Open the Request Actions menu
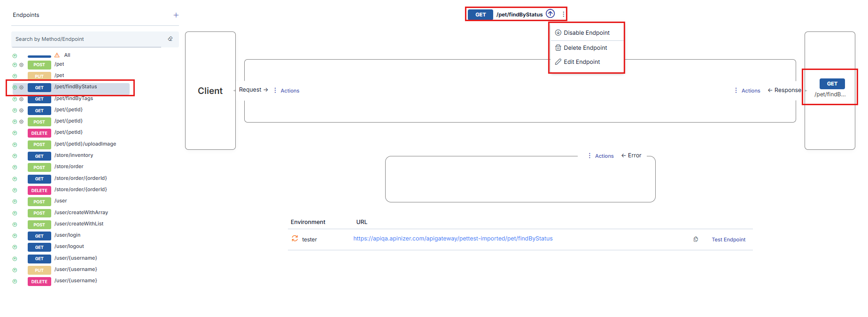This screenshot has width=868, height=317. pos(287,91)
